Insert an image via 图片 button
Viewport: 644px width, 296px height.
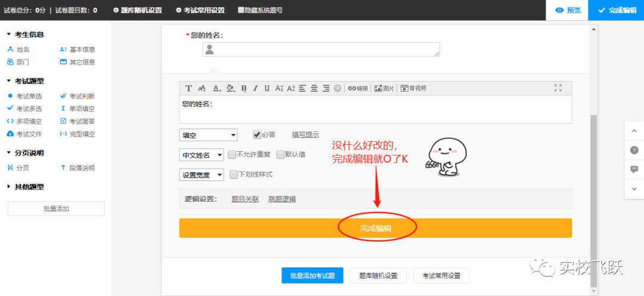[384, 88]
